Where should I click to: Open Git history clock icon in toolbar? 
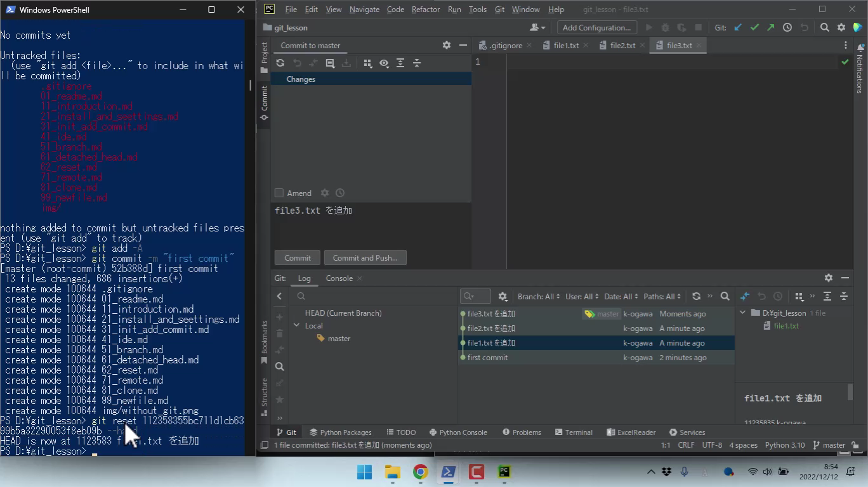coord(787,27)
